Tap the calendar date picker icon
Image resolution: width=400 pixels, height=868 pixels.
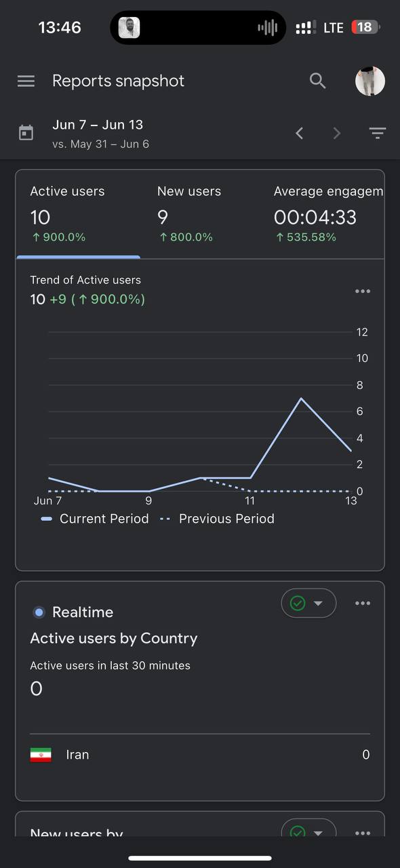pos(26,133)
